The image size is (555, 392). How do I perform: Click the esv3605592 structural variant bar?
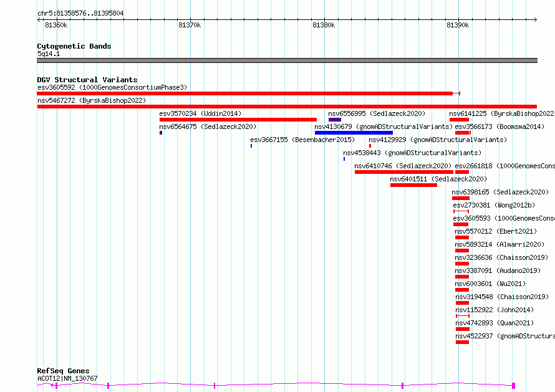(248, 93)
